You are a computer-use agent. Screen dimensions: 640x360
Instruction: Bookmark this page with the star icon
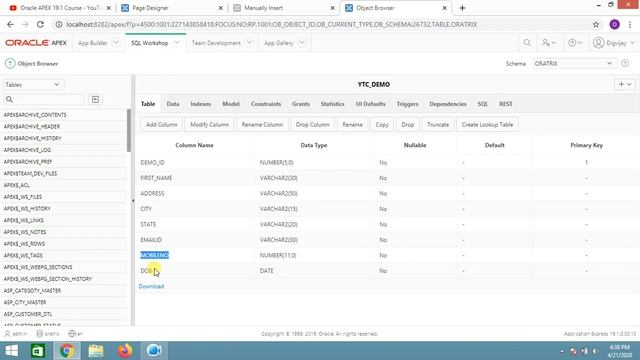(x=596, y=24)
